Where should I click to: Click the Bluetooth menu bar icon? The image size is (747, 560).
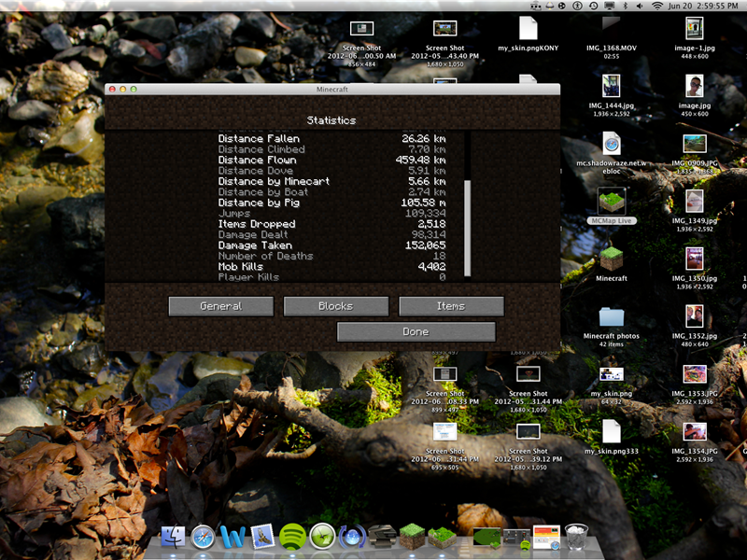626,6
